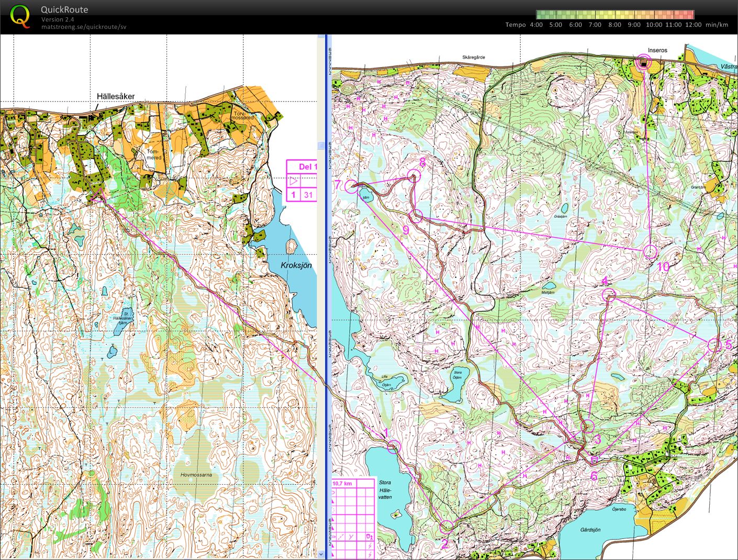Click the tempo color scale bar
738x560 pixels.
click(616, 15)
